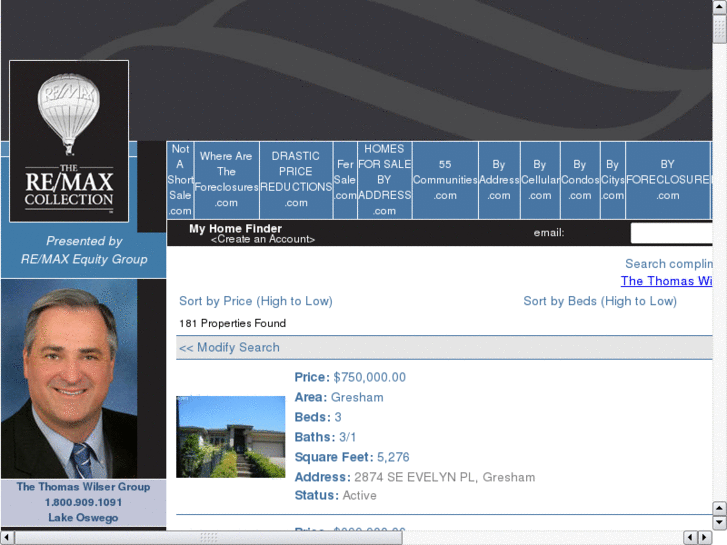Image resolution: width=727 pixels, height=545 pixels.
Task: Click the listing price $750,000.00
Action: point(369,377)
